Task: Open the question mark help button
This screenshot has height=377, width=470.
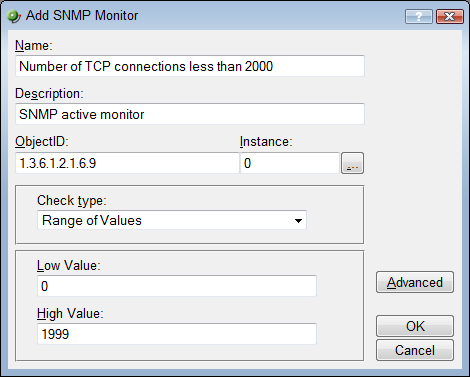Action: [419, 16]
